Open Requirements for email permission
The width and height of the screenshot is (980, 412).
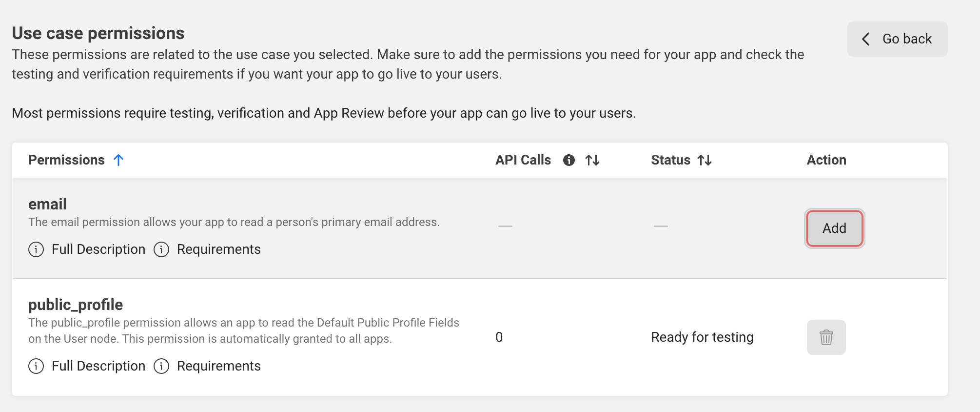(x=218, y=249)
